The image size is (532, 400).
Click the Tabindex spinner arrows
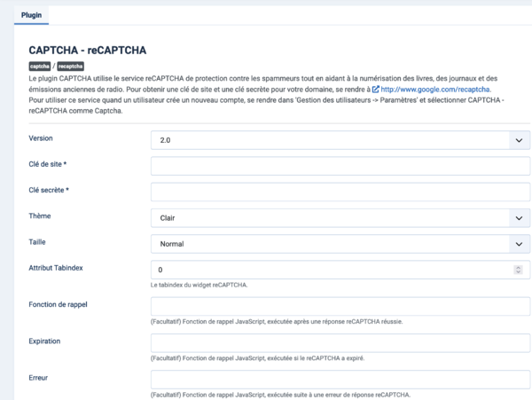click(x=518, y=270)
